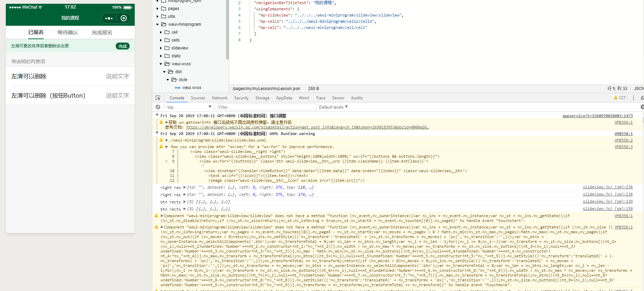Click the static folder icon

pyautogui.click(x=167, y=56)
